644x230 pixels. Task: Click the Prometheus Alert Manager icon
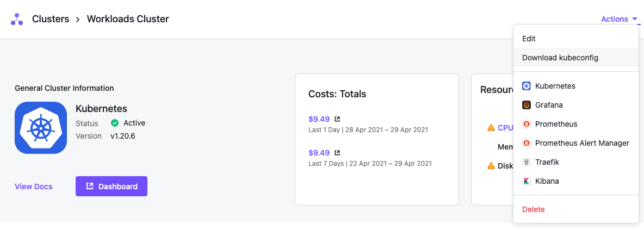click(x=527, y=143)
